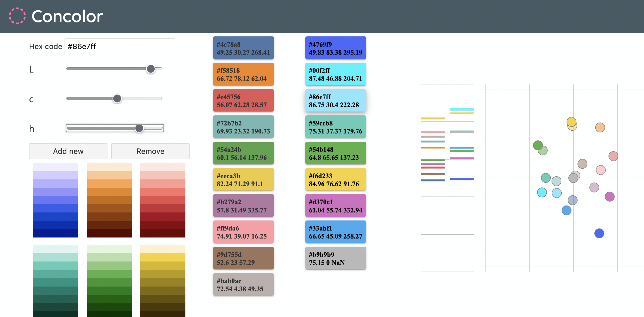The image size is (644, 317).
Task: Click the L lightness slider handle
Action: click(151, 69)
